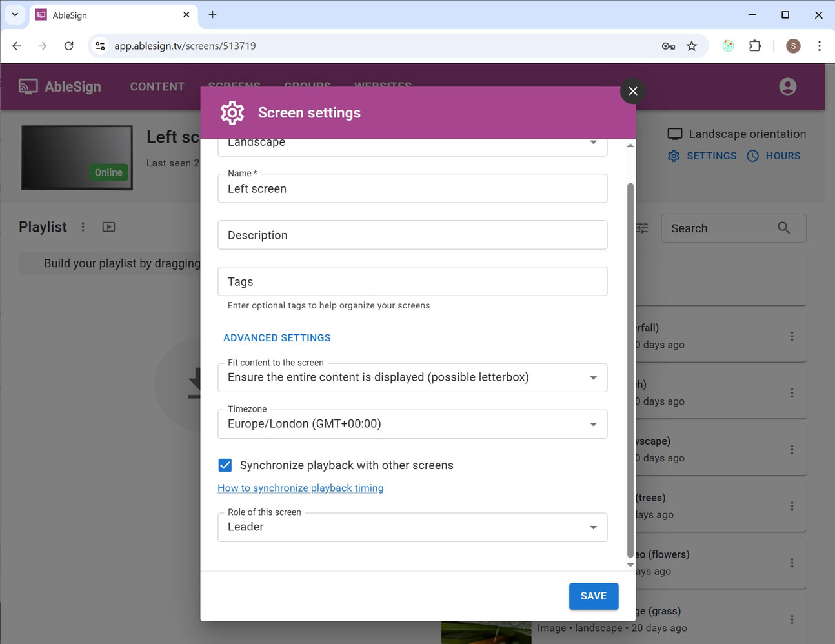Viewport: 835px width, 644px height.
Task: Open the Playlist three-dot menu
Action: 83,226
